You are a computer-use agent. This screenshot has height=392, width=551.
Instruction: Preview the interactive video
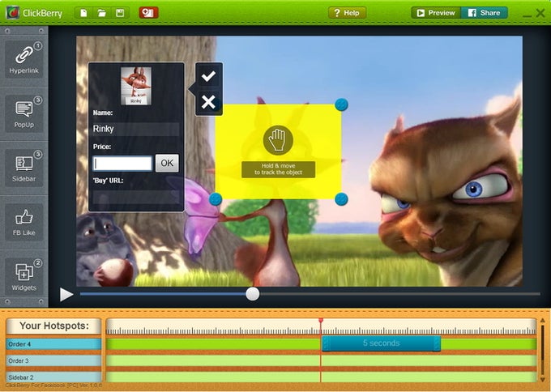[436, 13]
